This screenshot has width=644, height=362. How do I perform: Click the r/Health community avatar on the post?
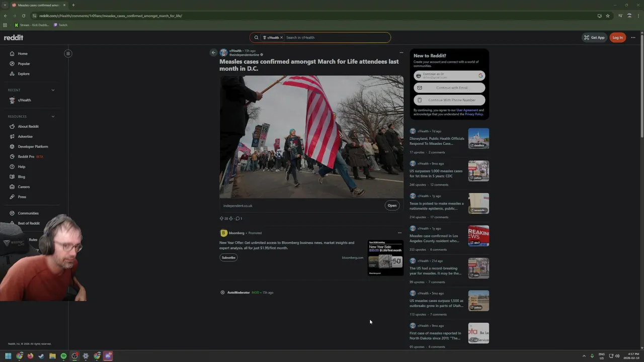[x=223, y=53]
